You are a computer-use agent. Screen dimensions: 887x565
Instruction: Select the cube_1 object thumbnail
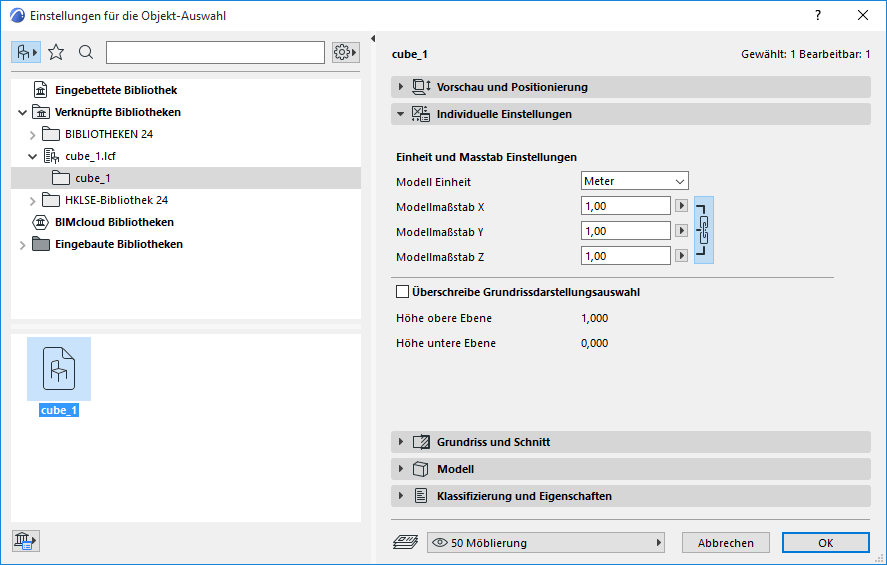click(x=59, y=369)
